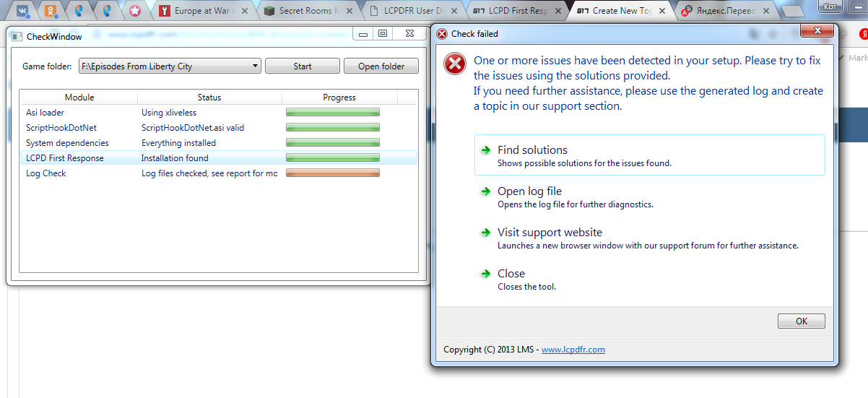Click the OK button
The width and height of the screenshot is (868, 398).
[801, 321]
